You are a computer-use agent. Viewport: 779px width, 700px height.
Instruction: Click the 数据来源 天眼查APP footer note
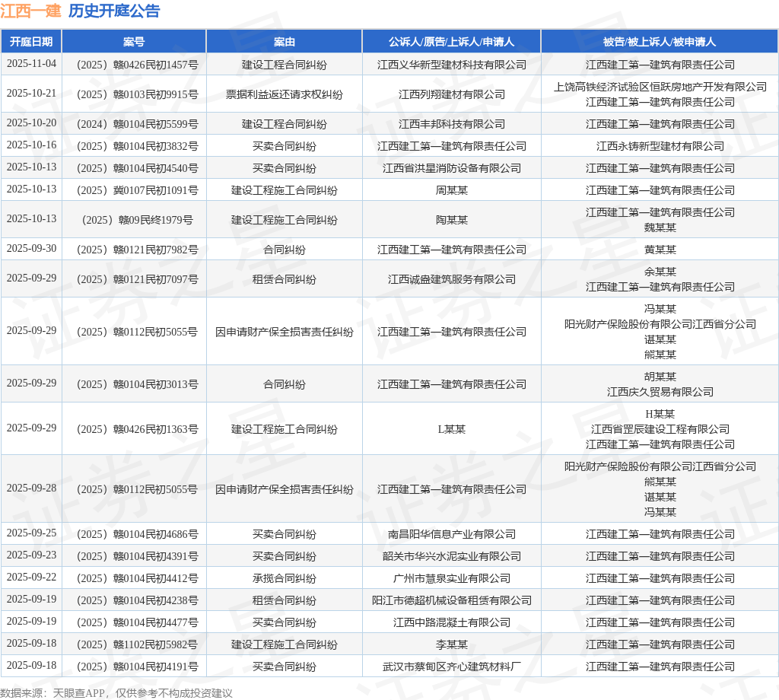(x=116, y=693)
